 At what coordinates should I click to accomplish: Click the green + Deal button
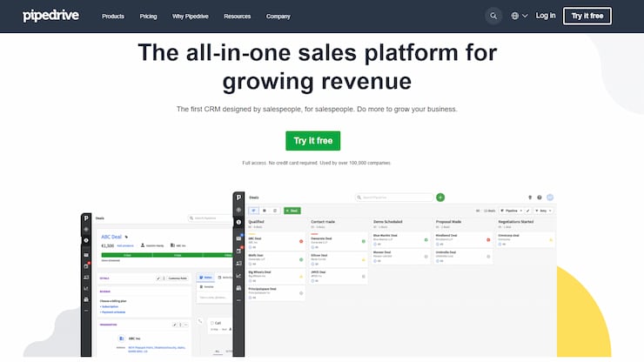292,211
